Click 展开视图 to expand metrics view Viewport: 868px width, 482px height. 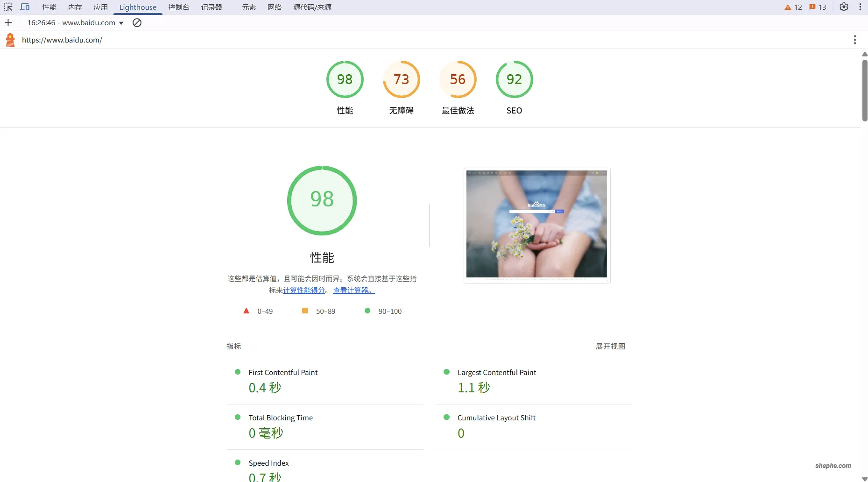click(x=610, y=346)
